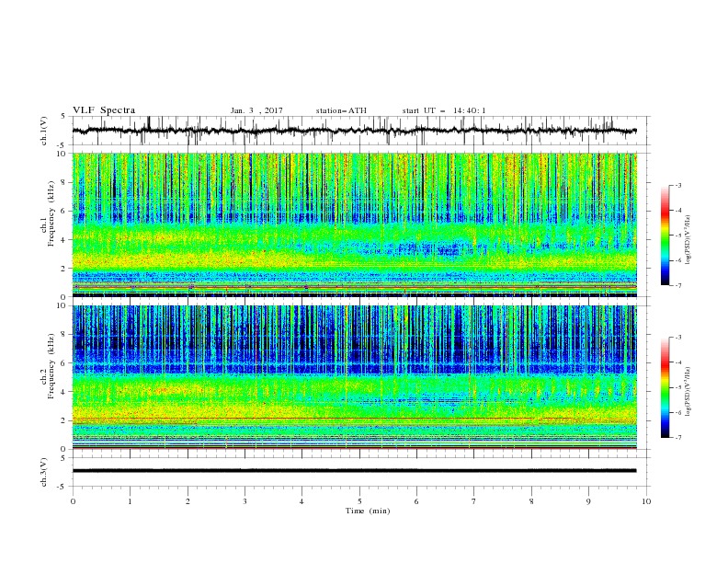This screenshot has height=563, width=728.
Task: Click the "VLF Spectra" plot title
Action: click(104, 110)
